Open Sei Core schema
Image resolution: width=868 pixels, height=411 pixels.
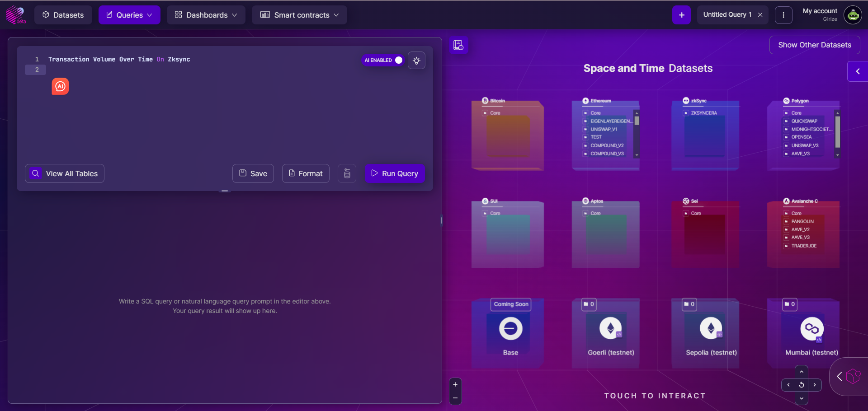693,213
